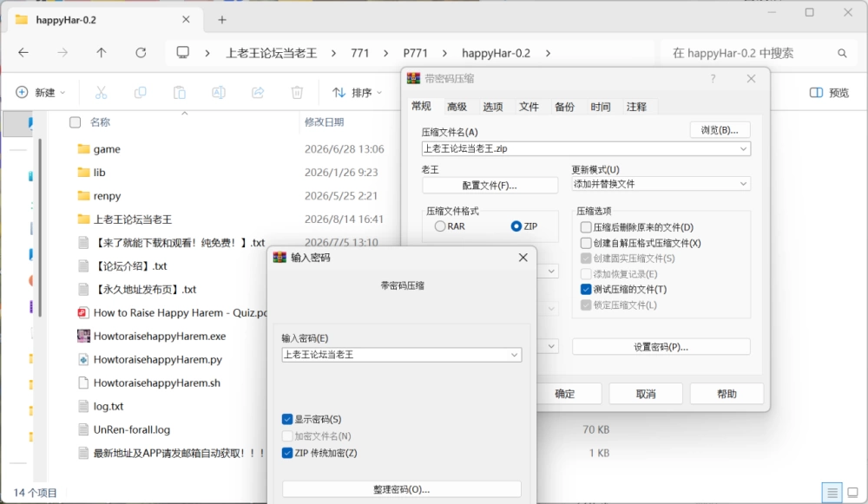Go forward with the right arrow
The width and height of the screenshot is (868, 504).
coord(62,53)
